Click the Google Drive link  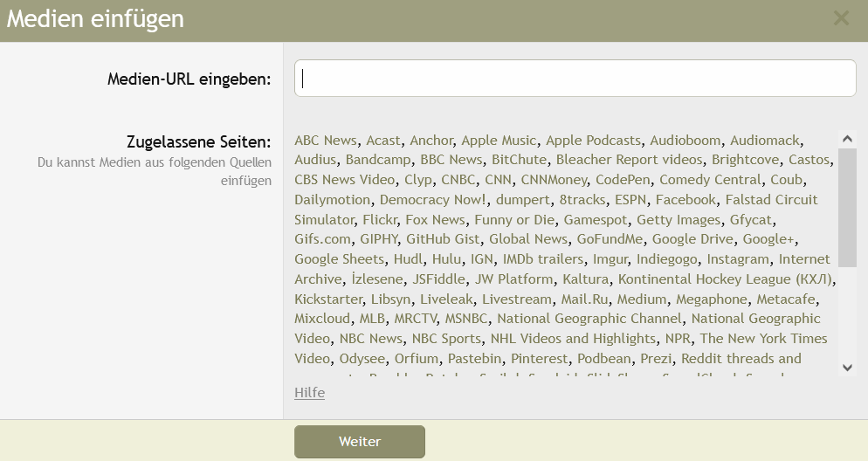(693, 239)
